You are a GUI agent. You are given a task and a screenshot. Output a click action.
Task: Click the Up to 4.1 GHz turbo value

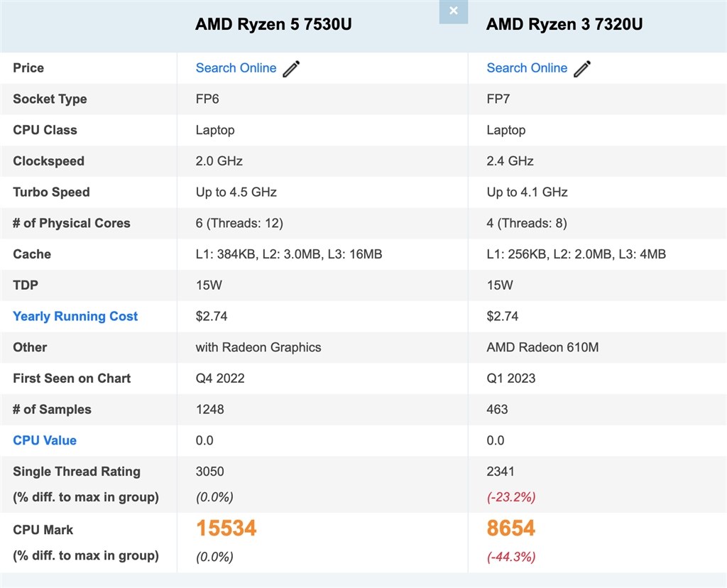(528, 192)
